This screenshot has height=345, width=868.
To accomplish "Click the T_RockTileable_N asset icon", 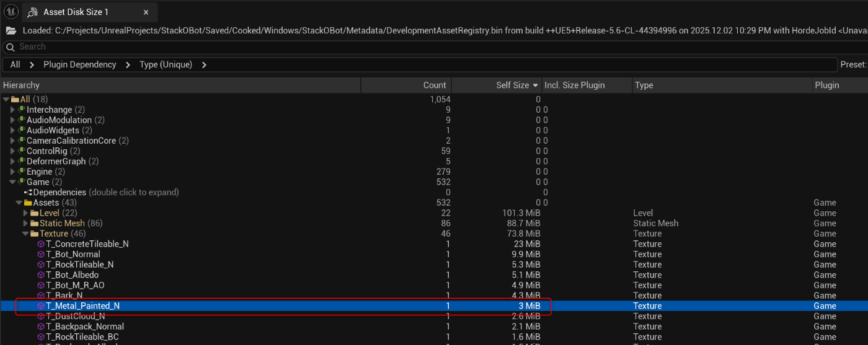I will [x=41, y=264].
